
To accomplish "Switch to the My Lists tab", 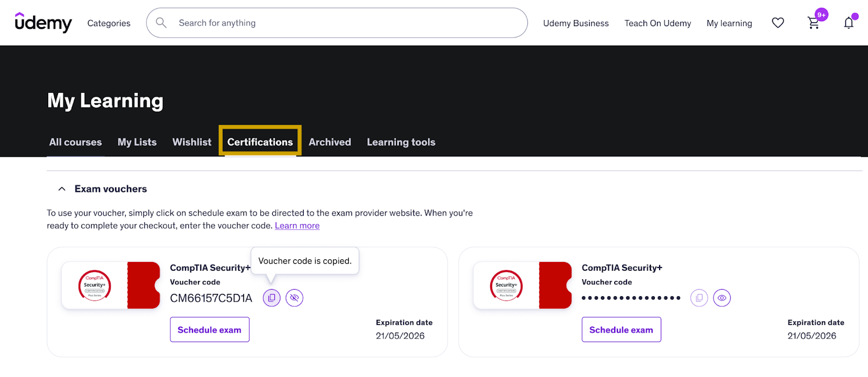I will click(x=137, y=142).
